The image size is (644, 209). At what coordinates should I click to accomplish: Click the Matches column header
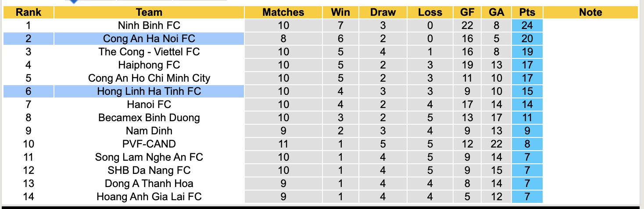coord(283,12)
